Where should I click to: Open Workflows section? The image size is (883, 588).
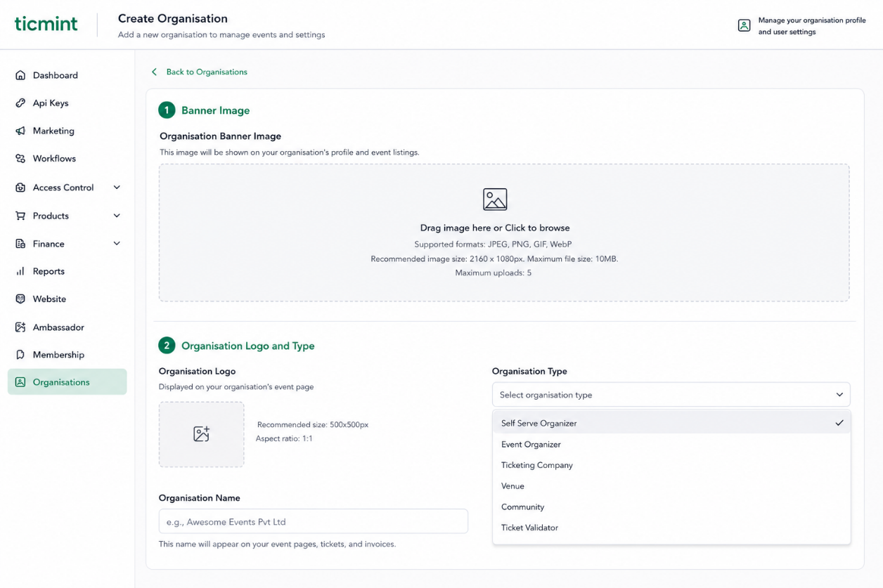pos(67,159)
